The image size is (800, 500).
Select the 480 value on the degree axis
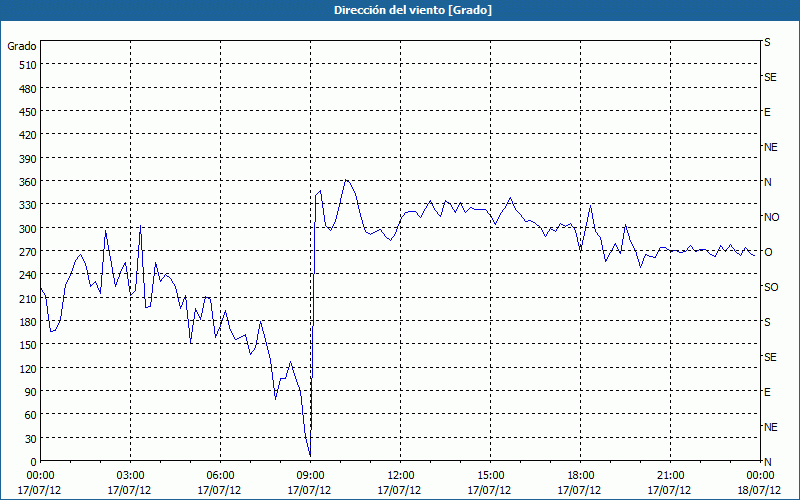(x=28, y=89)
